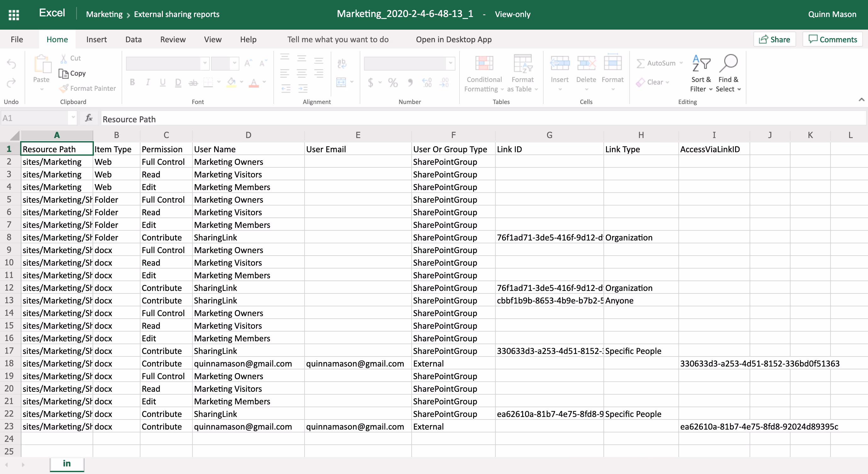868x474 pixels.
Task: Click the Copy icon in Clipboard
Action: coord(63,73)
